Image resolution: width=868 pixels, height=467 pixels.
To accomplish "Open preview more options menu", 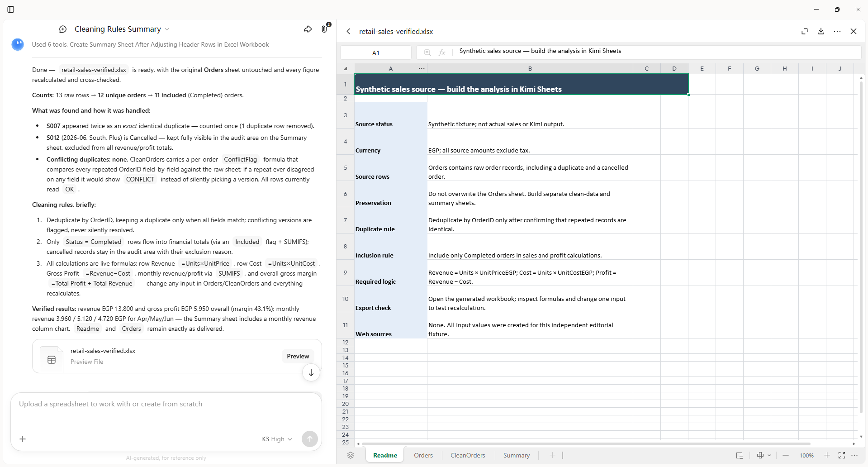I will tap(837, 31).
